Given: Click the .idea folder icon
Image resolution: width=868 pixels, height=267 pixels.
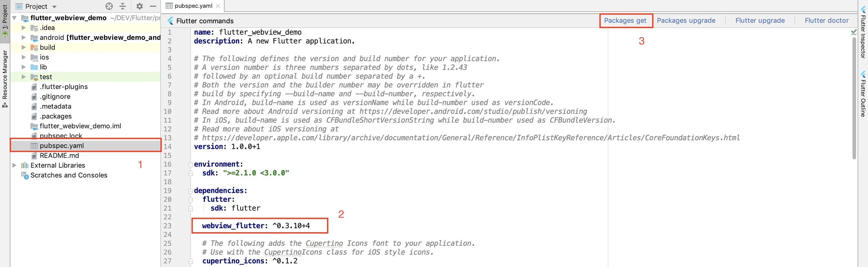Looking at the screenshot, I should point(34,28).
